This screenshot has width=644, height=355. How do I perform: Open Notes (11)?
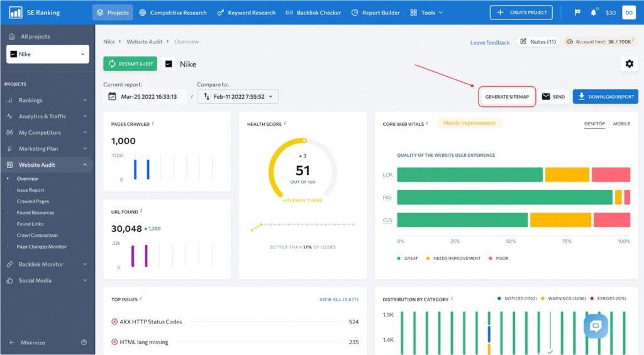(538, 42)
